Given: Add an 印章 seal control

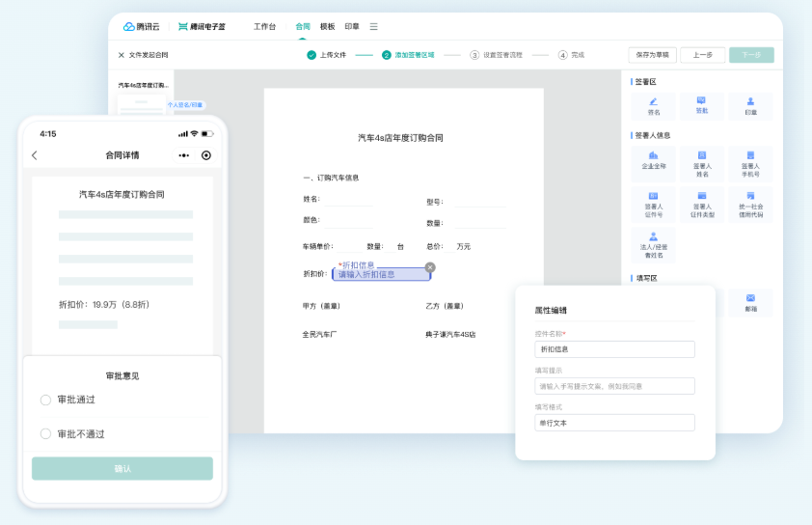Looking at the screenshot, I should click(x=750, y=106).
